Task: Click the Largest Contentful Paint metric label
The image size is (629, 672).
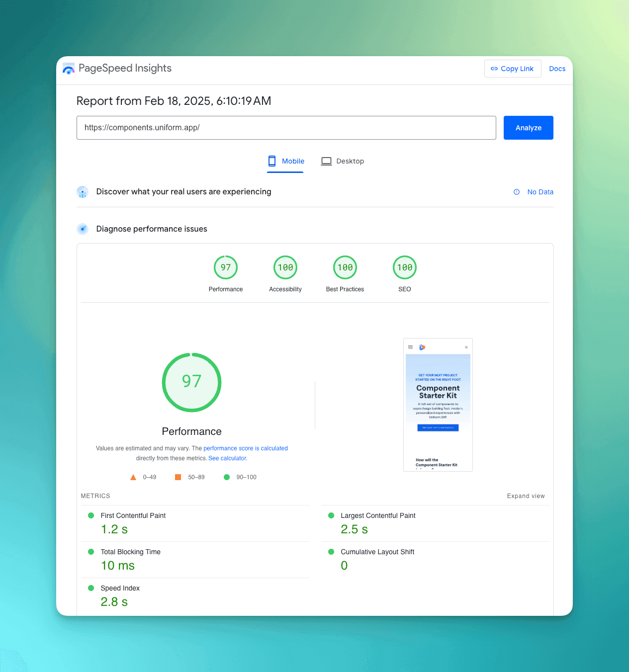Action: (x=378, y=515)
